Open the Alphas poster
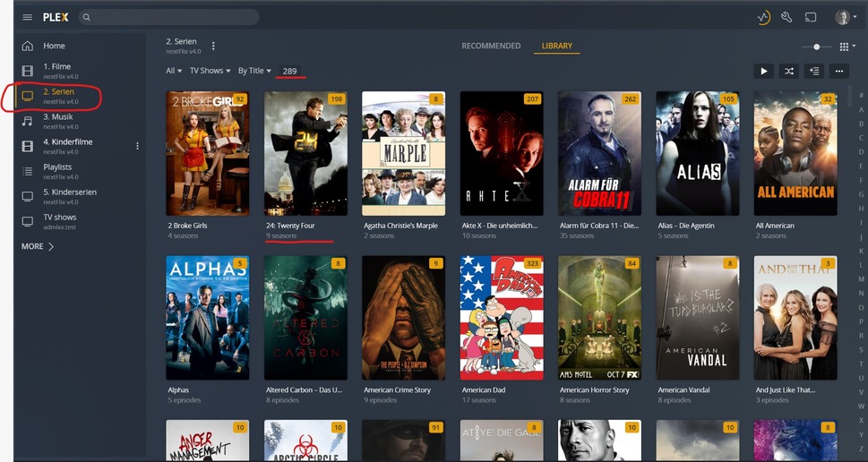 pos(208,318)
